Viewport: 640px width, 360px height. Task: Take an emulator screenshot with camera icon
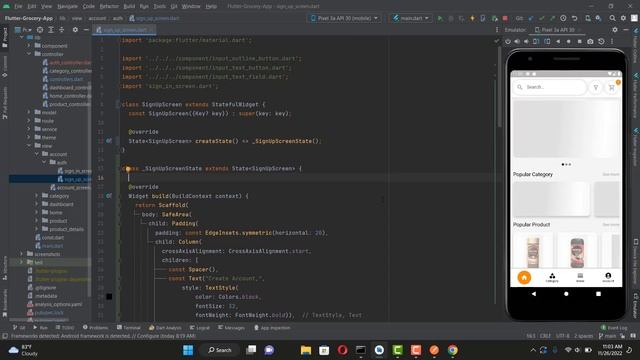tap(590, 41)
